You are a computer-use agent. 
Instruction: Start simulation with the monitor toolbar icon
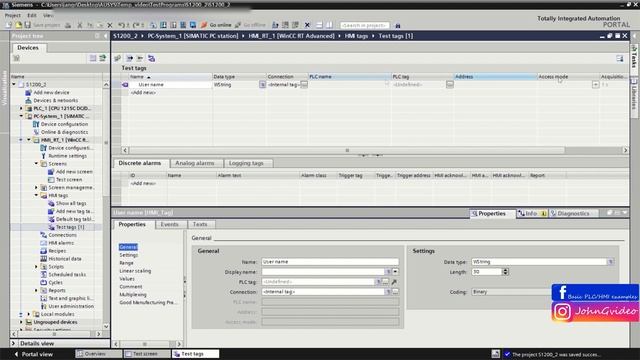[x=193, y=25]
